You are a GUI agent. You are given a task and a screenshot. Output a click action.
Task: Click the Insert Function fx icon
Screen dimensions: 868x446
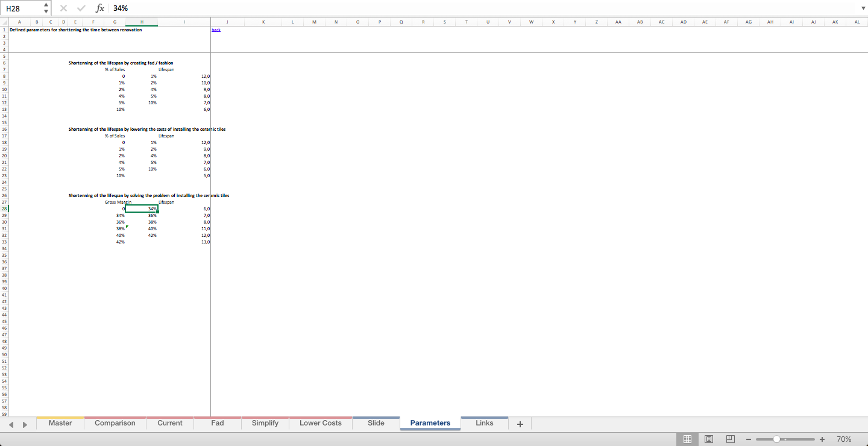click(x=100, y=8)
